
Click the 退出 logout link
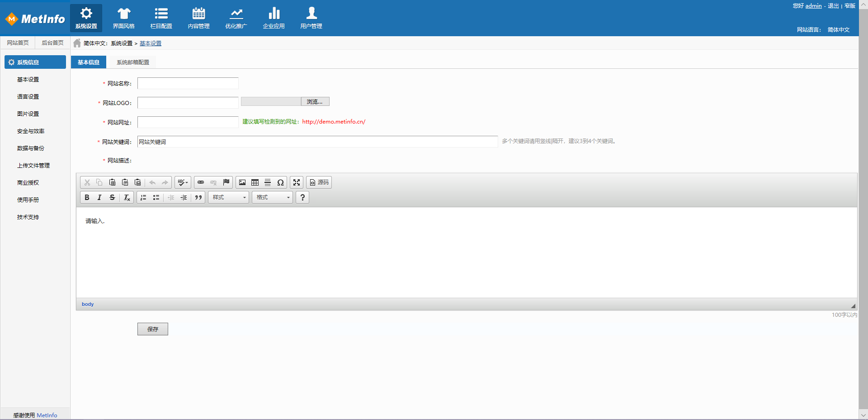pos(833,6)
